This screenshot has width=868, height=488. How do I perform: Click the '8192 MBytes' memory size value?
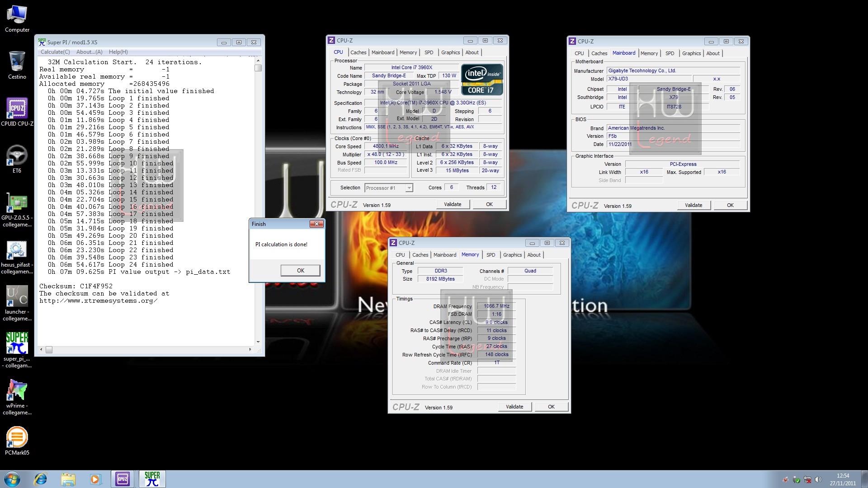440,279
